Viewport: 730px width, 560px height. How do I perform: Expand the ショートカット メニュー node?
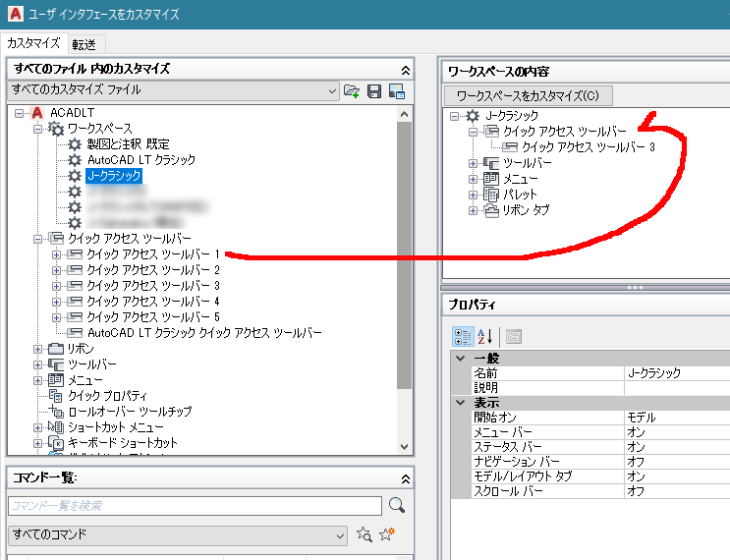(x=37, y=427)
